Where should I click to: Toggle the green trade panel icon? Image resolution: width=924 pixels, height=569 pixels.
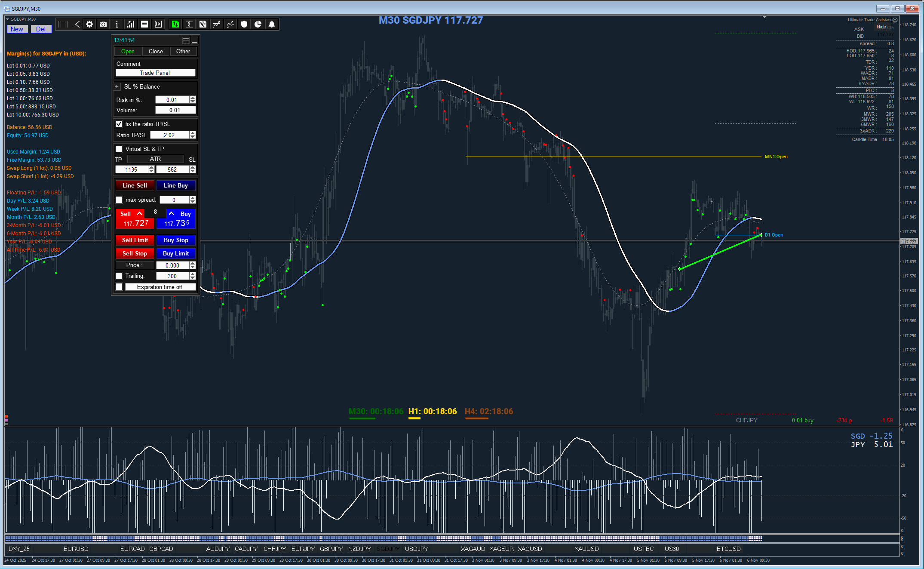[175, 25]
